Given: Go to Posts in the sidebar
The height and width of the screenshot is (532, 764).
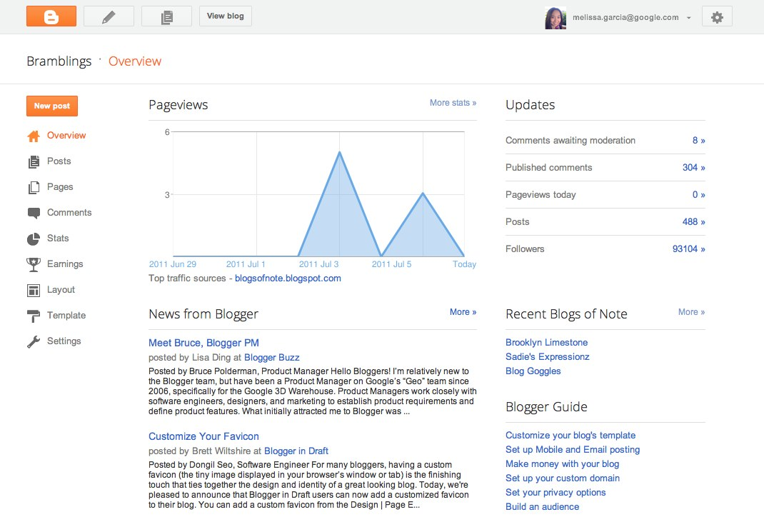Looking at the screenshot, I should coord(59,161).
